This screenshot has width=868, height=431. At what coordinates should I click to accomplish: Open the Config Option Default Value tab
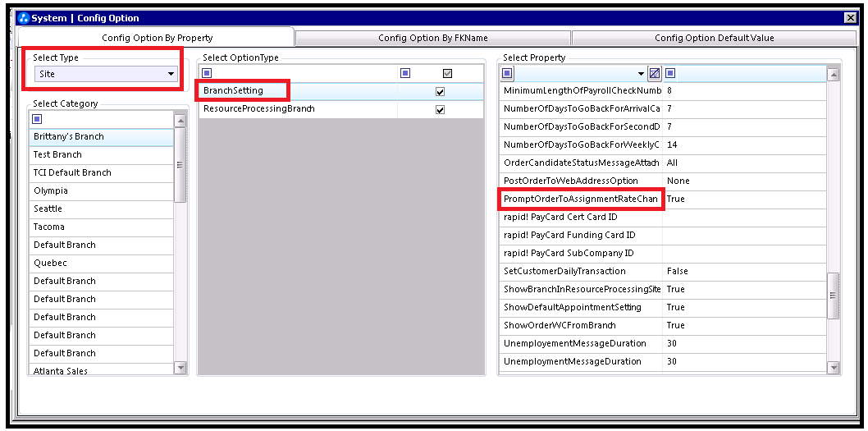[714, 38]
